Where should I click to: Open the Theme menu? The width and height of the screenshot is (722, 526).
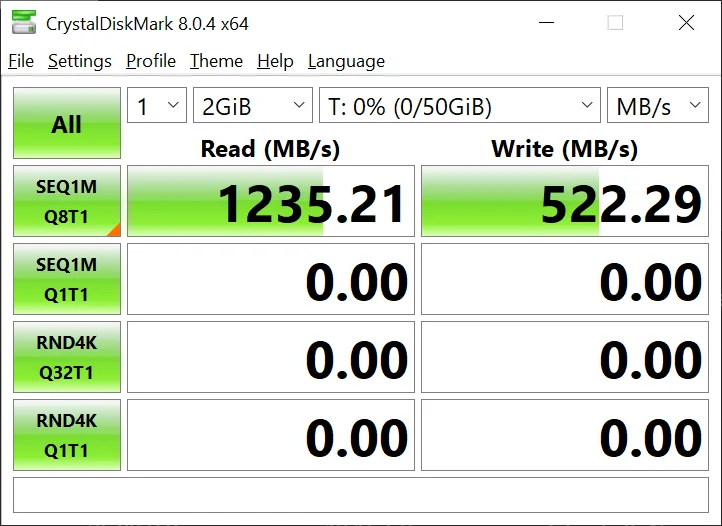(x=216, y=61)
